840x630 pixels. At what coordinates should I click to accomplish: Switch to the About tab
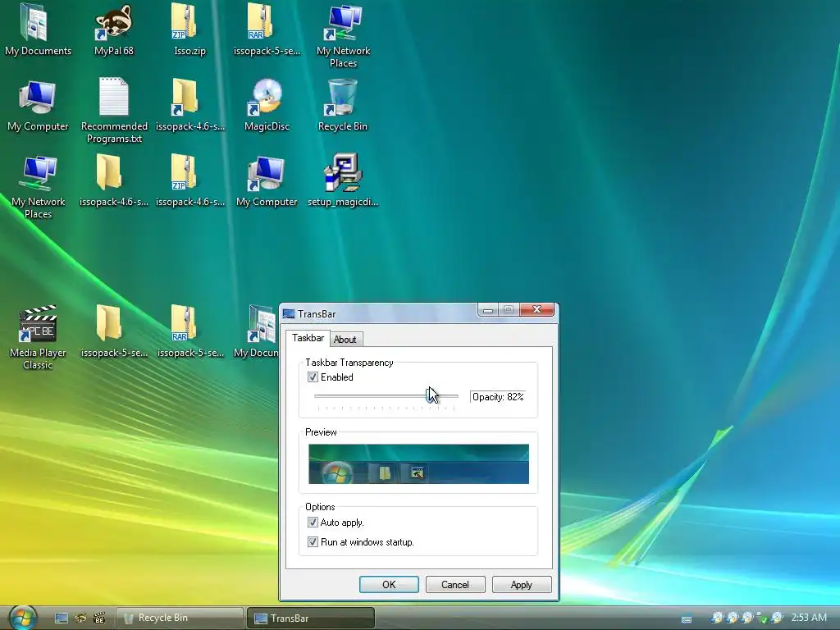(345, 339)
